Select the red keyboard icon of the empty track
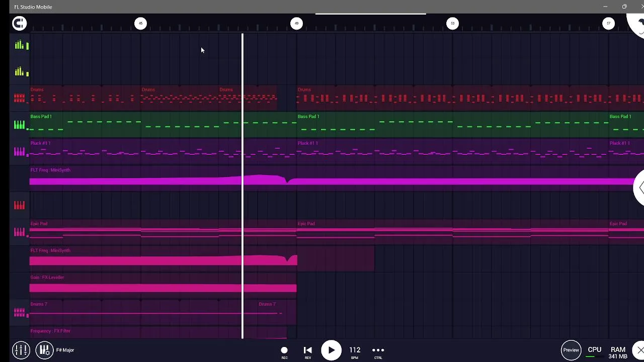This screenshot has height=362, width=644. pos(19,205)
